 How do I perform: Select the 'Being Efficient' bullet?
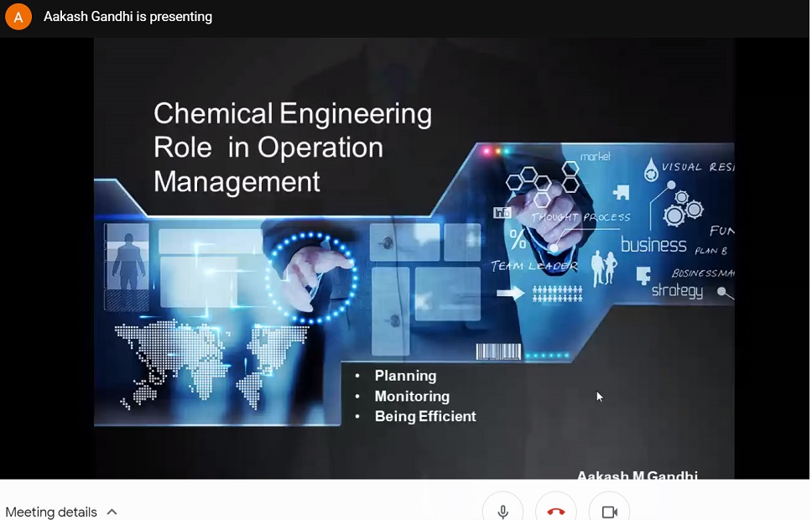(425, 416)
